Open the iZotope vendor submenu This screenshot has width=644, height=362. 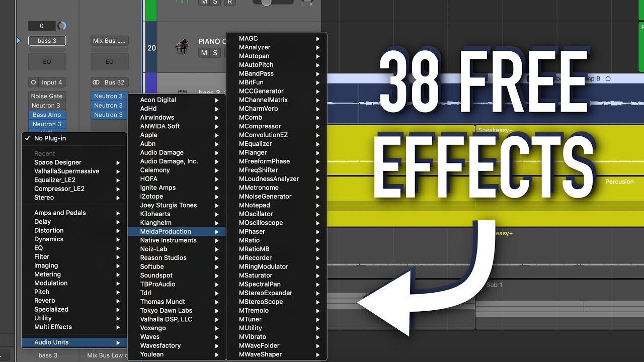(x=177, y=197)
